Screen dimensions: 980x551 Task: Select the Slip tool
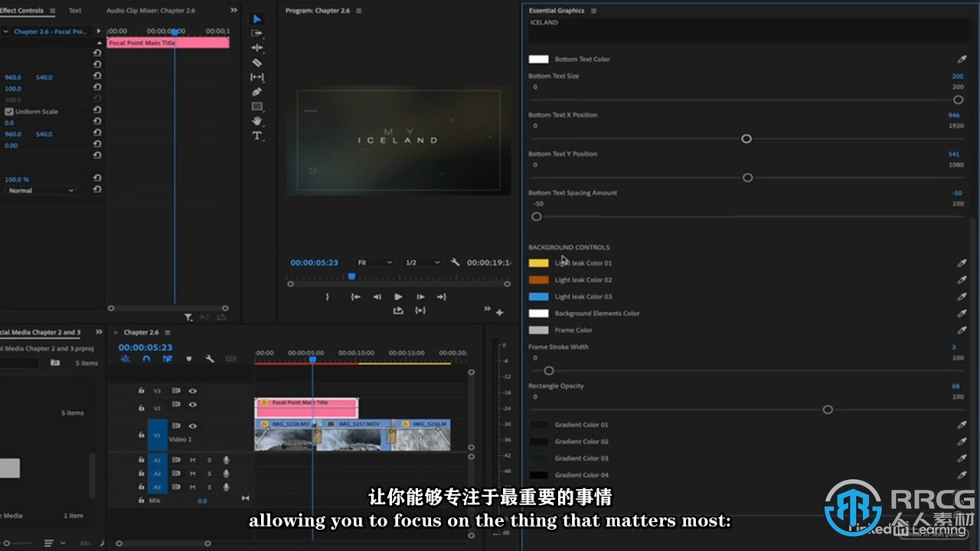(257, 77)
